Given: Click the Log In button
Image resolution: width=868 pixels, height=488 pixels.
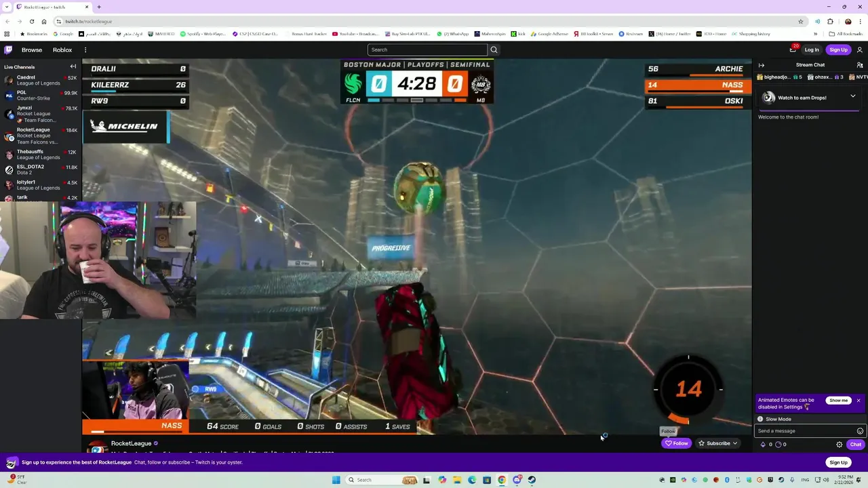Looking at the screenshot, I should point(812,49).
